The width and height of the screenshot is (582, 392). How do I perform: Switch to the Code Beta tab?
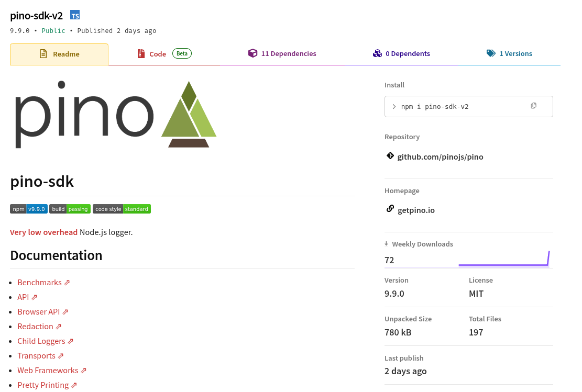157,53
